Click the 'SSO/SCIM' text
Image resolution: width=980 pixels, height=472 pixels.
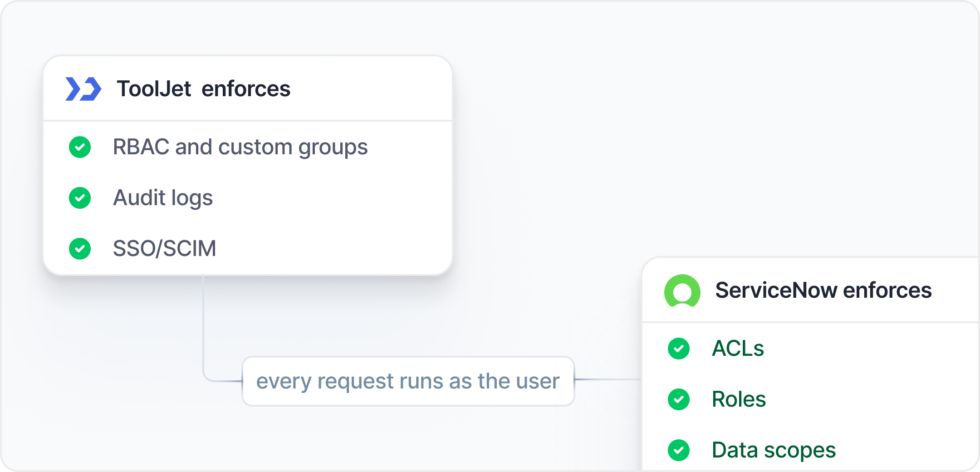[x=164, y=249]
